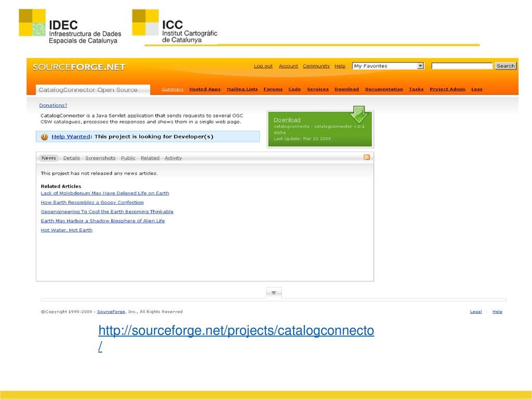Open 'Geoengineering To Cool the Earth' article
The width and height of the screenshot is (532, 399).
[x=107, y=212]
